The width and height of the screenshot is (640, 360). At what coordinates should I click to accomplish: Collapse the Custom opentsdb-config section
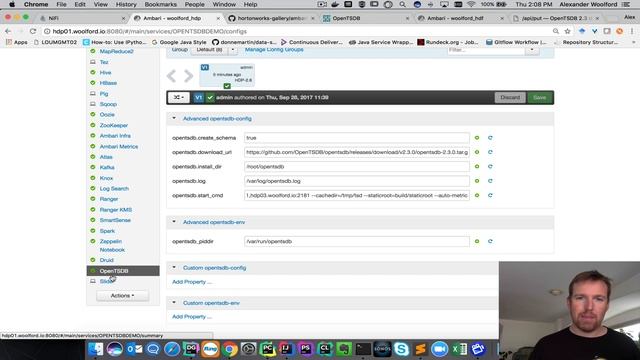[174, 268]
